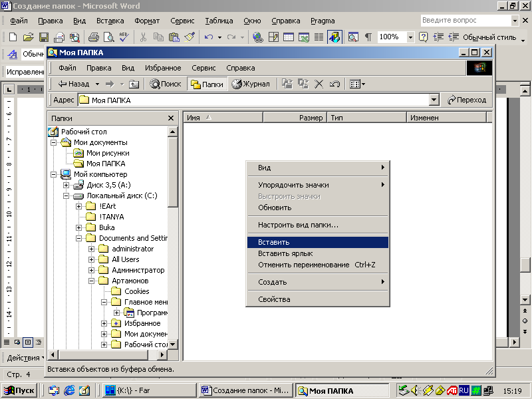Sort files by the Размер column header

click(295, 118)
